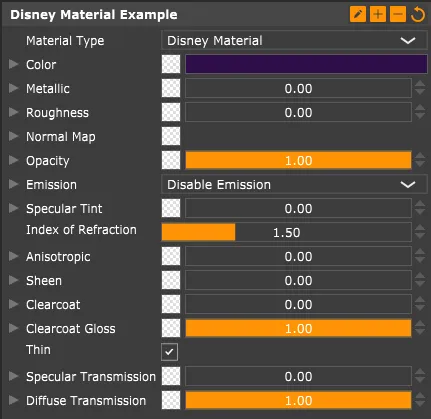Viewport: 431px width, 419px height.
Task: Click the Index of Refraction label
Action: 81,230
